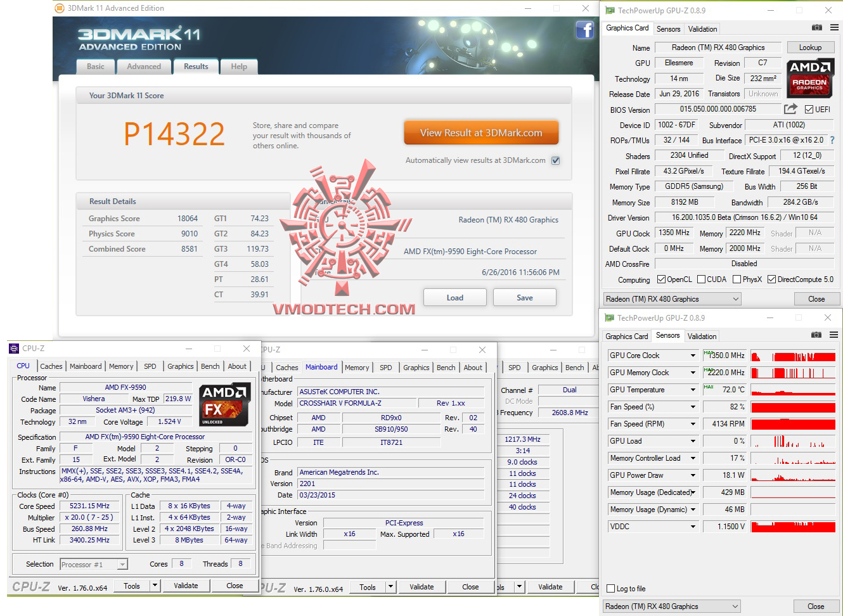
Task: Click View Result at 3DMark.com button
Action: point(481,133)
